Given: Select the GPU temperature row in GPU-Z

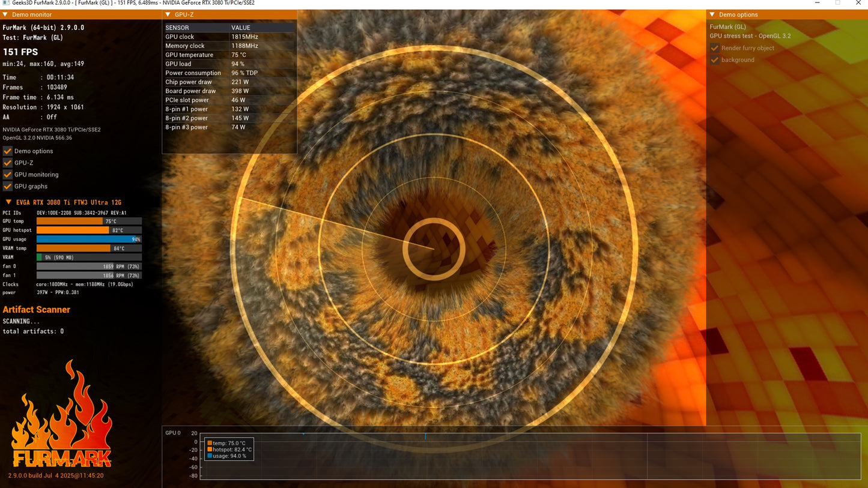Looking at the screenshot, I should click(x=229, y=55).
